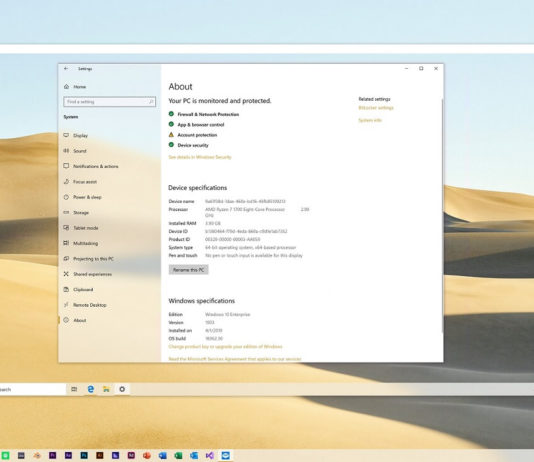Click App & browser control green status icon
Viewport: 534px width, 462px height.
coord(171,124)
